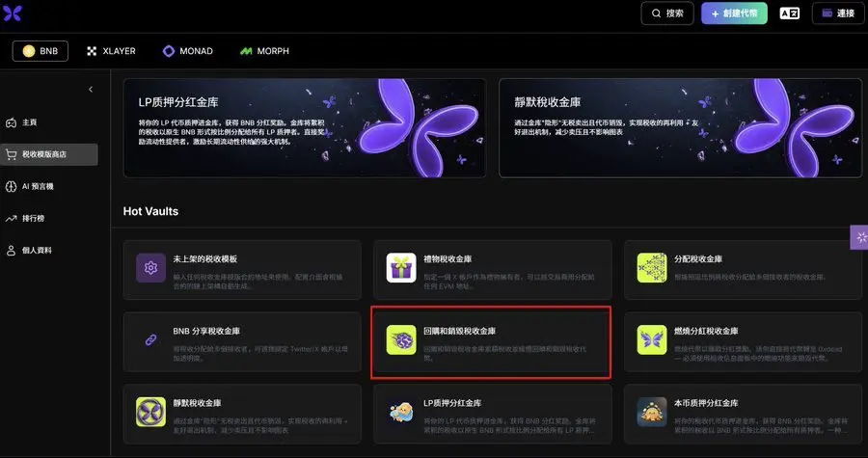This screenshot has height=458, width=868.
Task: Open the 回購和銷毀税收金庫 card
Action: pyautogui.click(x=493, y=342)
